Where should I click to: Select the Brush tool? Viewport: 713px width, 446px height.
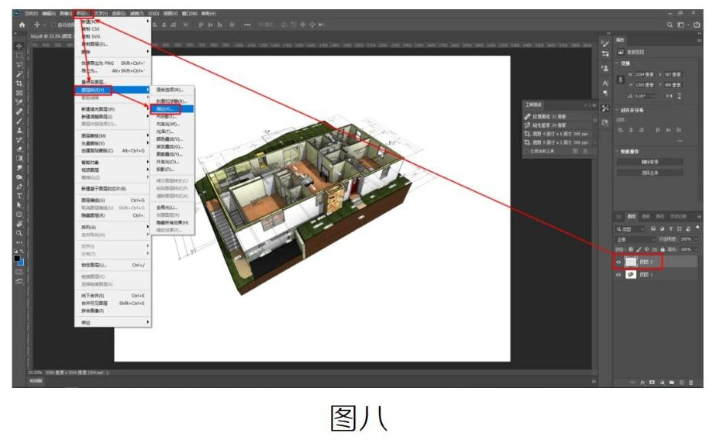click(19, 121)
